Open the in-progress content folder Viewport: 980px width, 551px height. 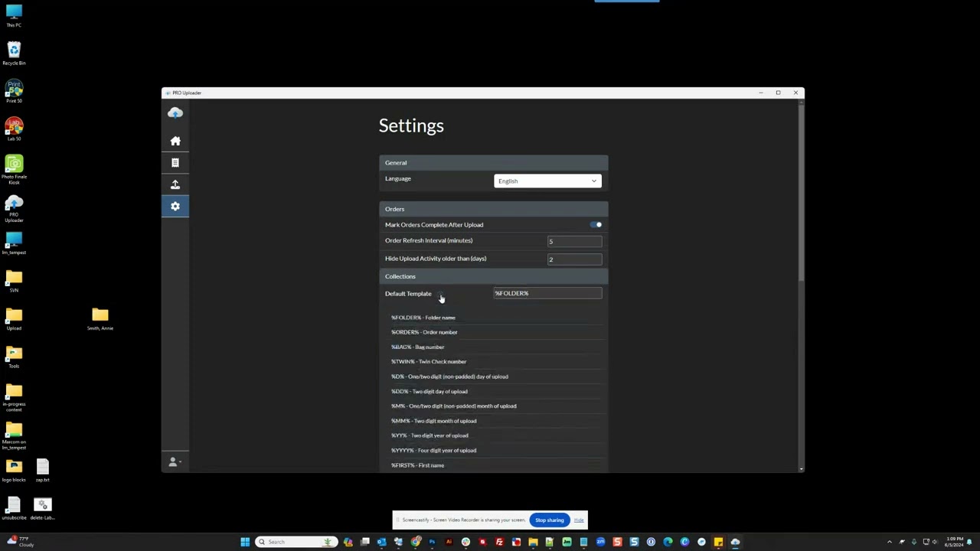(x=14, y=396)
